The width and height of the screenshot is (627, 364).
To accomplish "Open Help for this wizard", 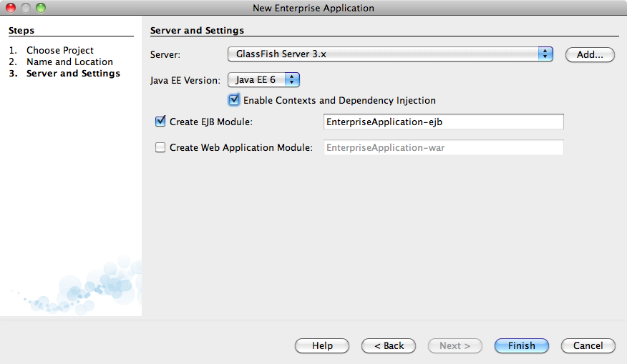I will [x=322, y=345].
